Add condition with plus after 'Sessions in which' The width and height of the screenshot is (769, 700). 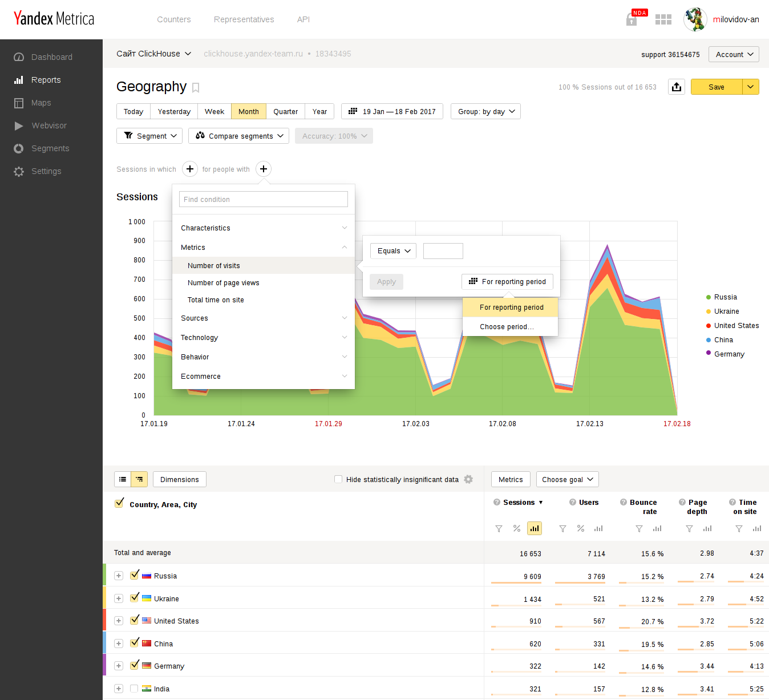coord(190,169)
